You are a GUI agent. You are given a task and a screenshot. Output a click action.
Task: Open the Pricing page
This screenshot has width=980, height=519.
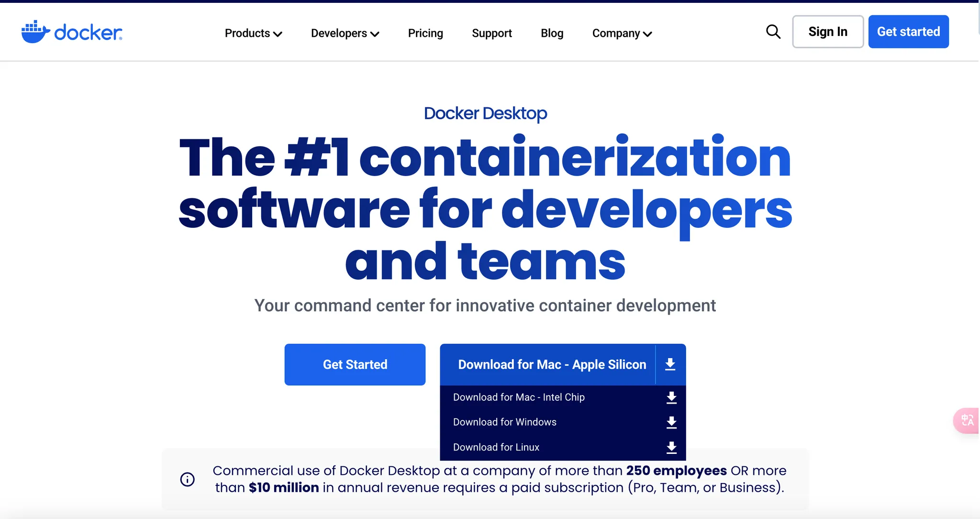tap(425, 33)
